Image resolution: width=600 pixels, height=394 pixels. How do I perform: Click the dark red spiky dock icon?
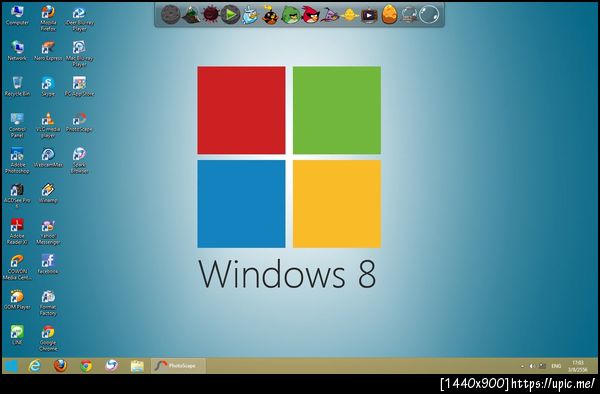tap(210, 15)
